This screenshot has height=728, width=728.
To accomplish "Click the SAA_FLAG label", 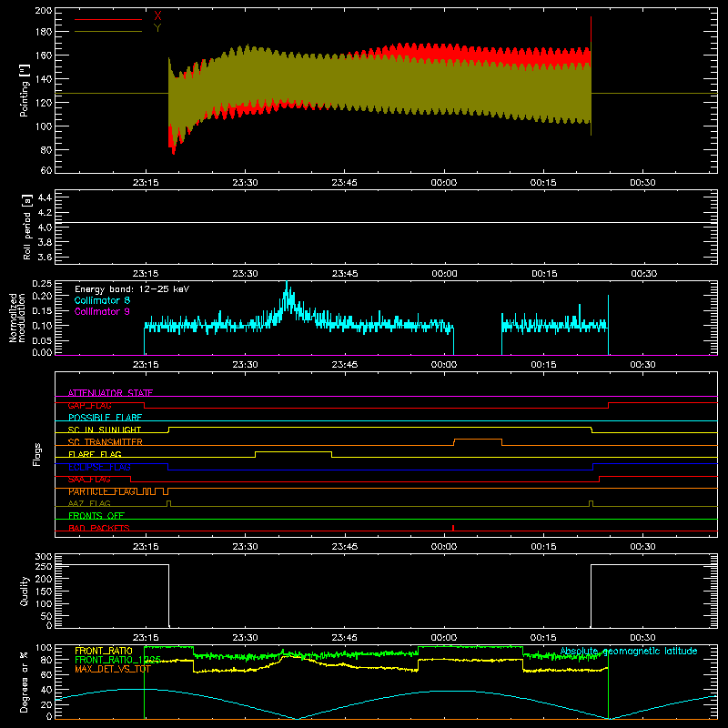I will [x=89, y=480].
